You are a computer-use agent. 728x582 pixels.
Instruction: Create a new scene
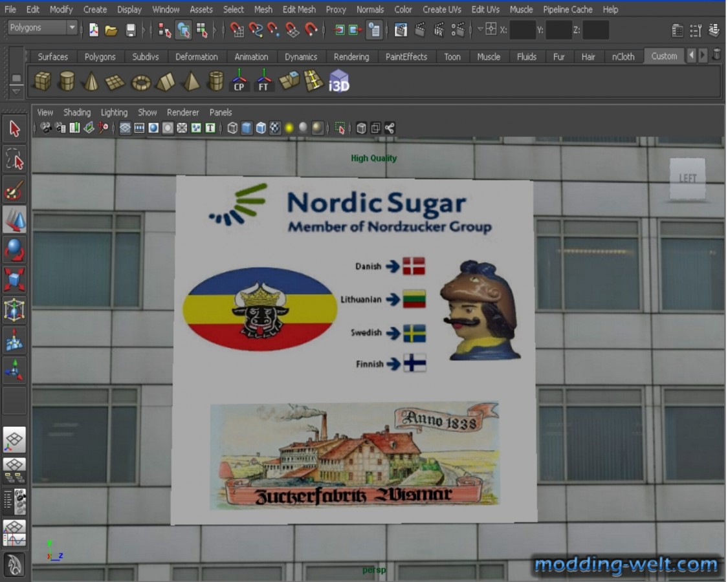point(93,30)
